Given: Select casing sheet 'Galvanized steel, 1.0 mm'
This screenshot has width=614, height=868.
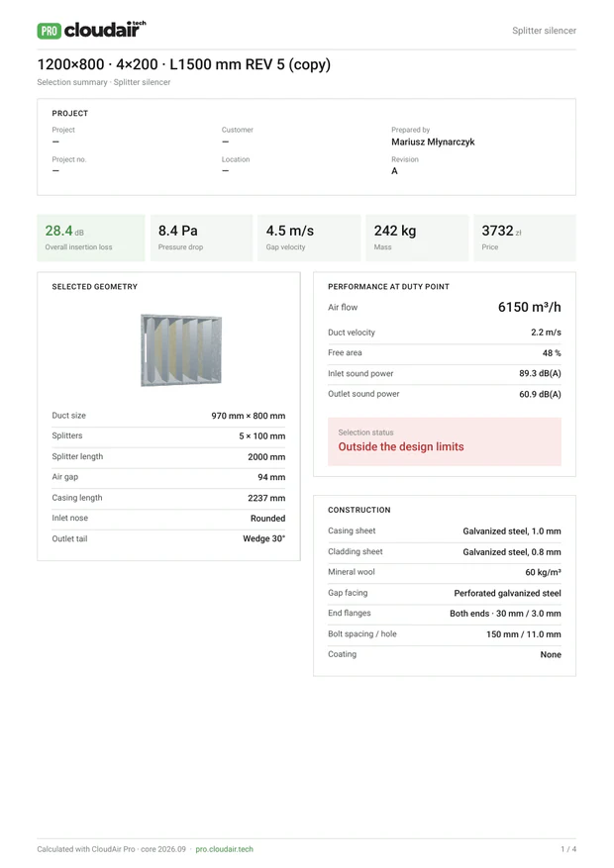Looking at the screenshot, I should coord(512,530).
